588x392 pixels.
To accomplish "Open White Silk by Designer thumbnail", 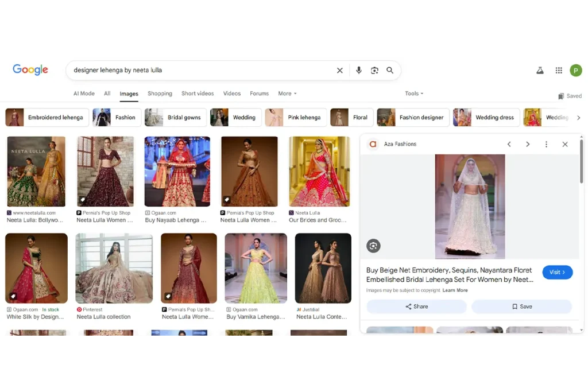I will tap(36, 269).
